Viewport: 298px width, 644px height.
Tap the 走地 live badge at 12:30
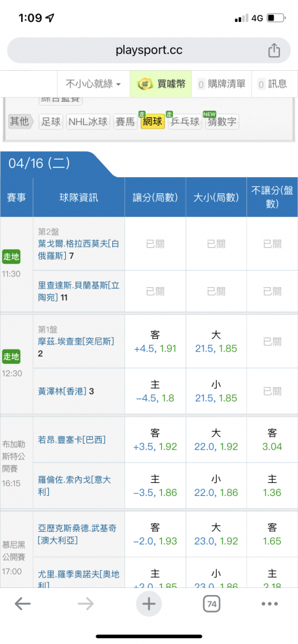[x=11, y=357]
